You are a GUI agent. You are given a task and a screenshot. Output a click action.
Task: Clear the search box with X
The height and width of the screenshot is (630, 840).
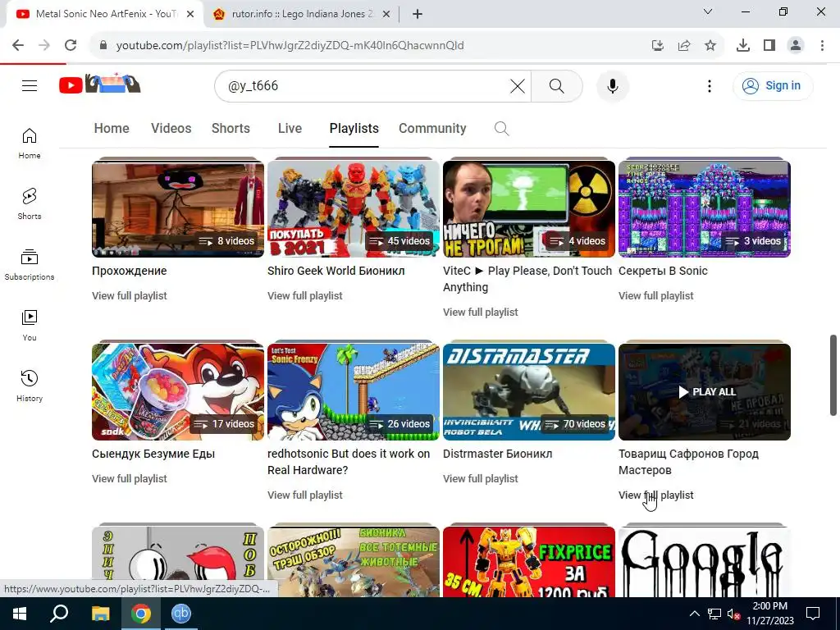coord(518,85)
